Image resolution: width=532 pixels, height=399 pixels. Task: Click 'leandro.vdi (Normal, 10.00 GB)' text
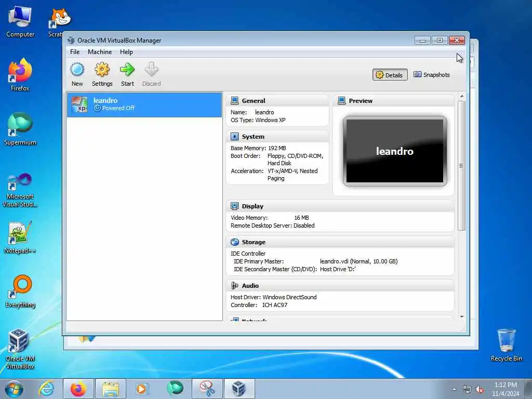pos(358,261)
